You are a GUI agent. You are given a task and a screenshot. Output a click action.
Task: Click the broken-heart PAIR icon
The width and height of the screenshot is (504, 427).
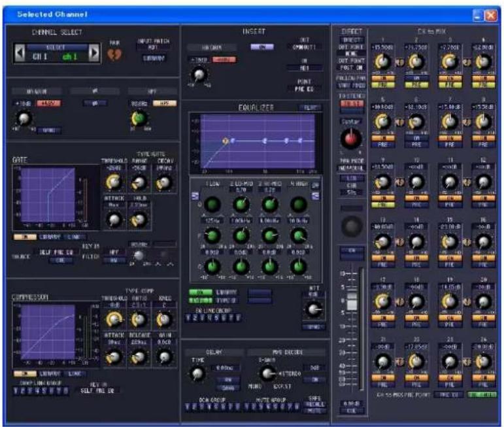click(114, 55)
